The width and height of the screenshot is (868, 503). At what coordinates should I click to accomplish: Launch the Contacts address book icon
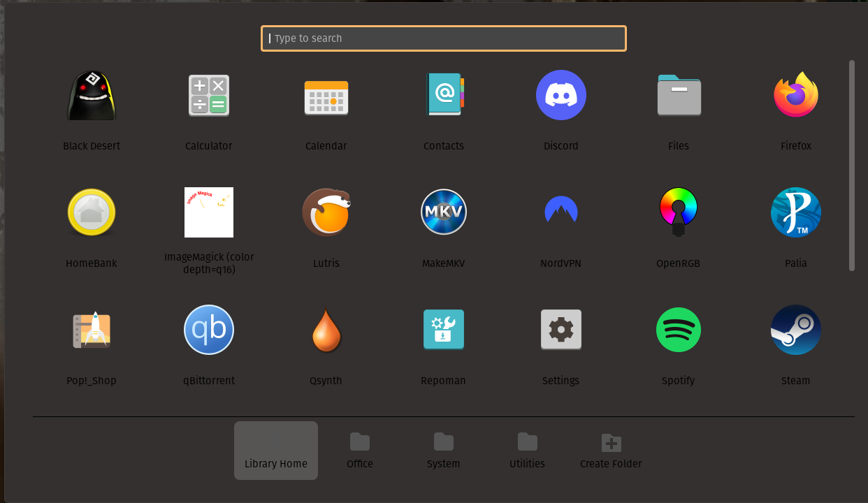tap(444, 94)
